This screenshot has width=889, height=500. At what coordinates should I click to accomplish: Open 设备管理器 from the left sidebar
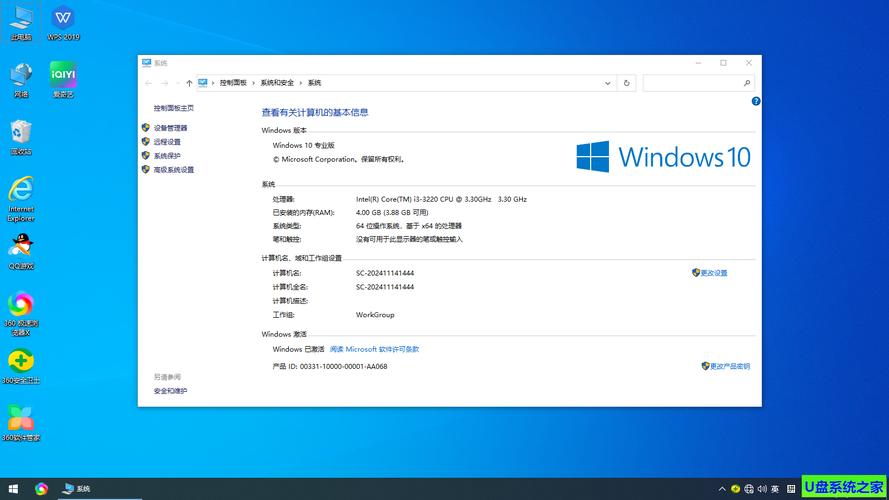coord(170,128)
